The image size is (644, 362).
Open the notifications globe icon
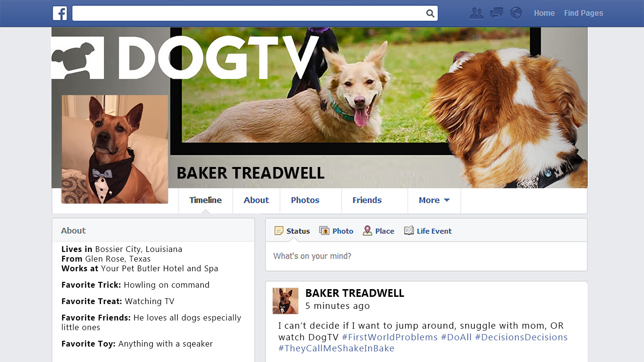(x=516, y=13)
